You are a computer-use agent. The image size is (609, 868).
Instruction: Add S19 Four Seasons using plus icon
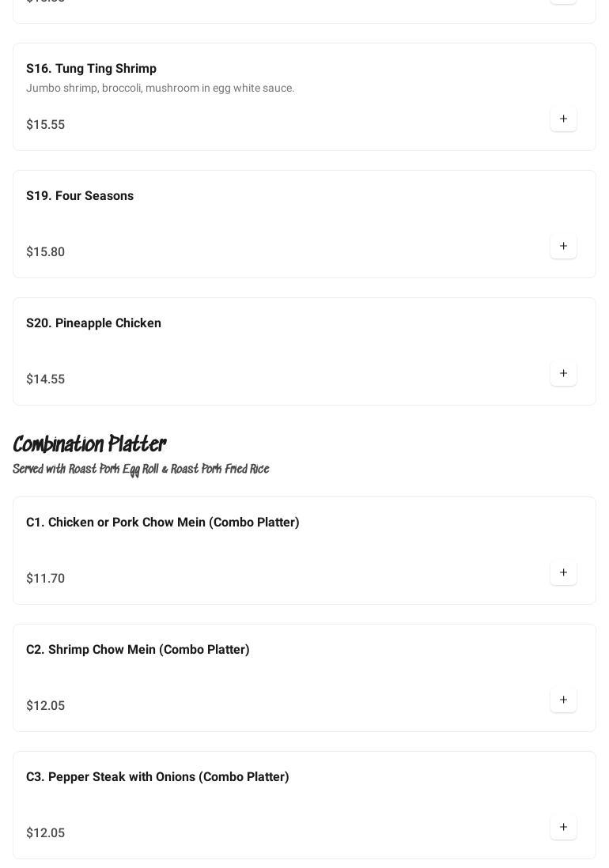click(563, 247)
